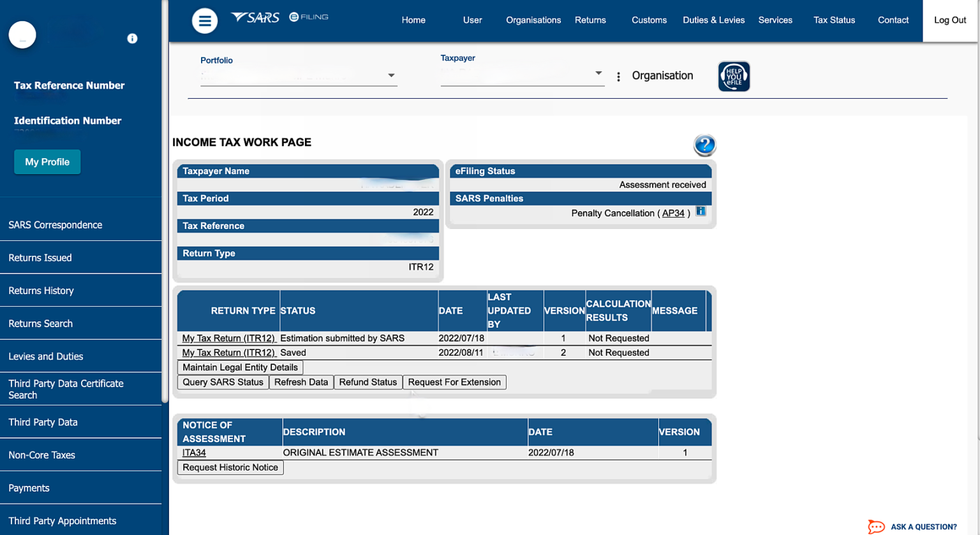
Task: Click Maintain Legal Entity Details button
Action: point(240,367)
